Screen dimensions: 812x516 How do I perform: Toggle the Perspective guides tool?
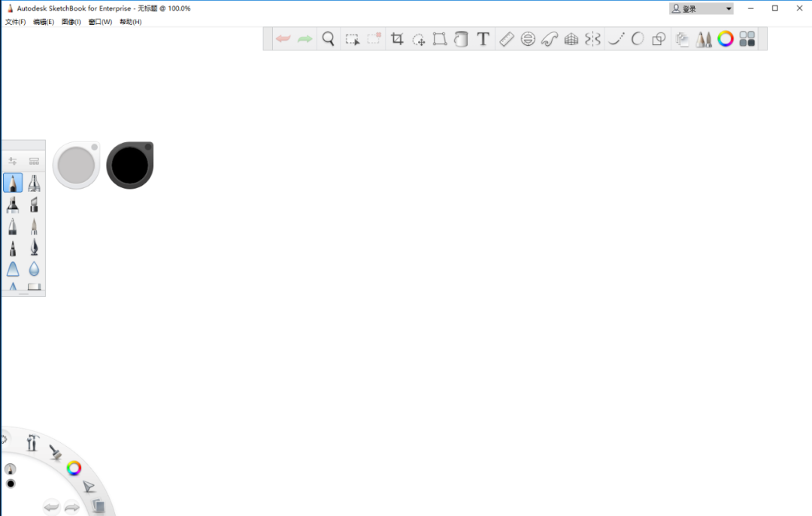click(571, 39)
